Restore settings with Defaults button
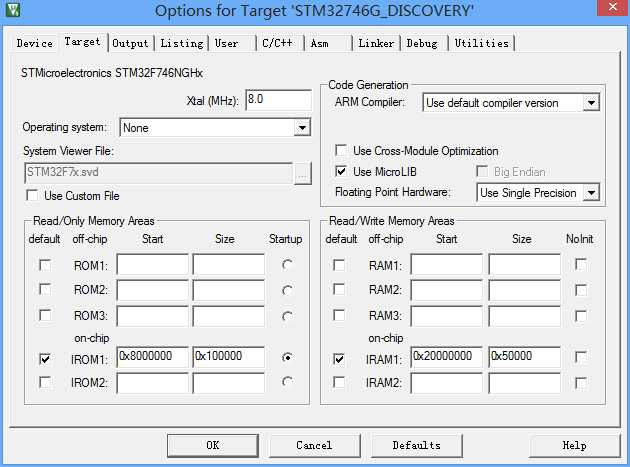 coord(416,445)
